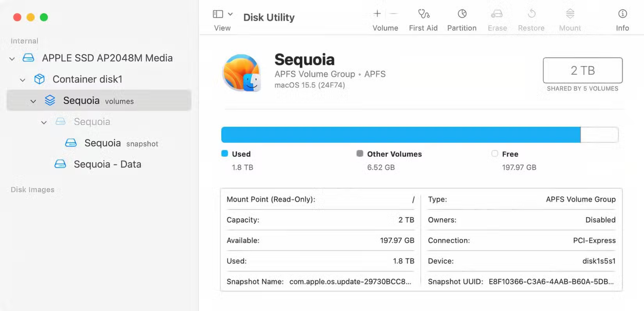The width and height of the screenshot is (644, 311).
Task: Open the View dropdown chevron
Action: (x=230, y=14)
